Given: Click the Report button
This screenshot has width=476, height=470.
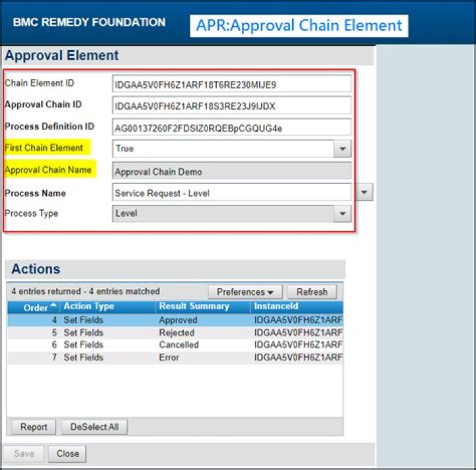Looking at the screenshot, I should click(x=34, y=427).
